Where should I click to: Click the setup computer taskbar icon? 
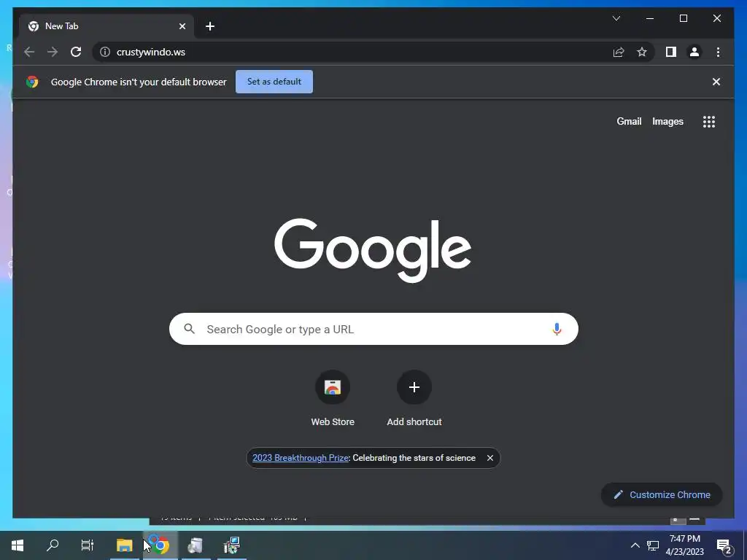tap(231, 545)
